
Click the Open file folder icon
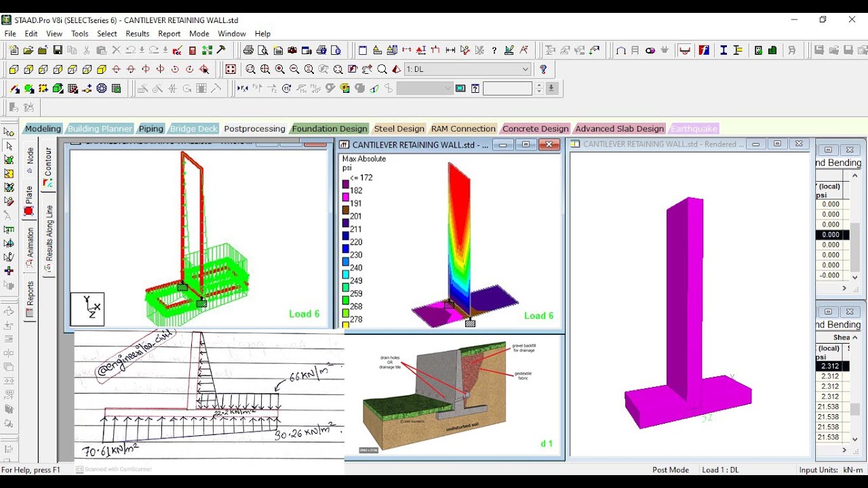(x=28, y=50)
